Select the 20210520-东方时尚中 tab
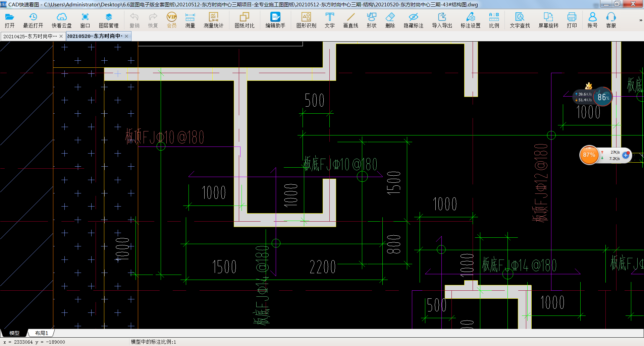The width and height of the screenshot is (644, 346). point(95,36)
